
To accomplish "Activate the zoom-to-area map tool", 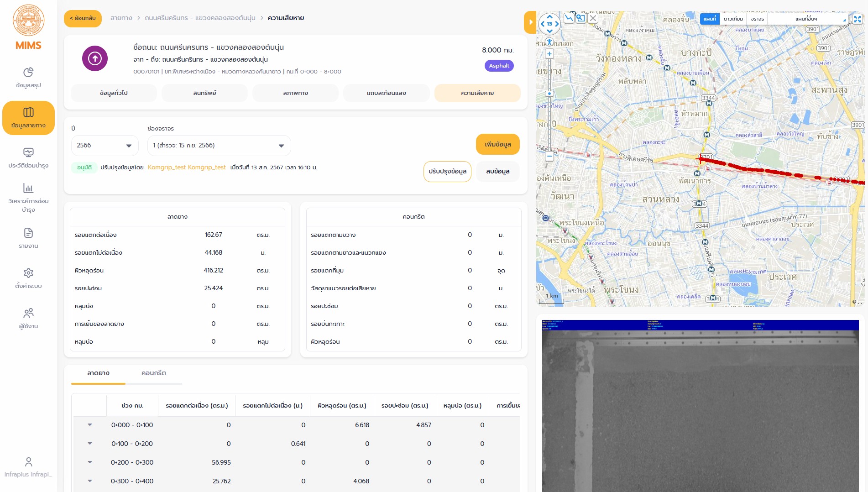I will tap(580, 18).
